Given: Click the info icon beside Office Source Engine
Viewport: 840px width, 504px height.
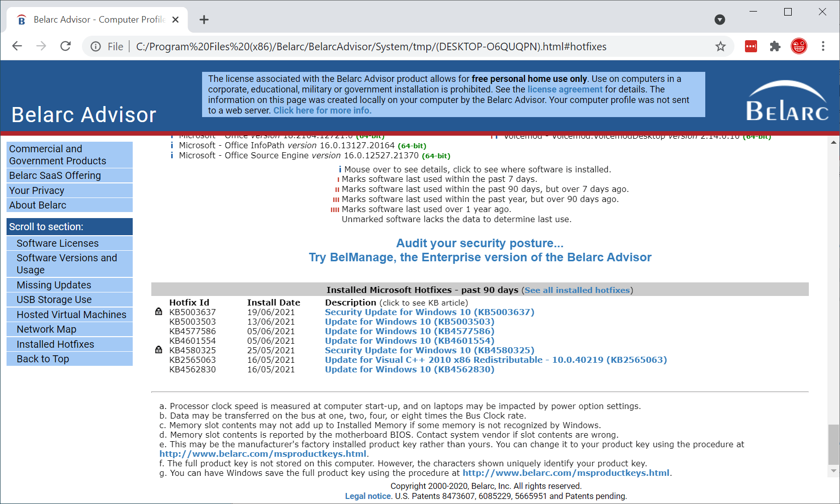Looking at the screenshot, I should [172, 155].
